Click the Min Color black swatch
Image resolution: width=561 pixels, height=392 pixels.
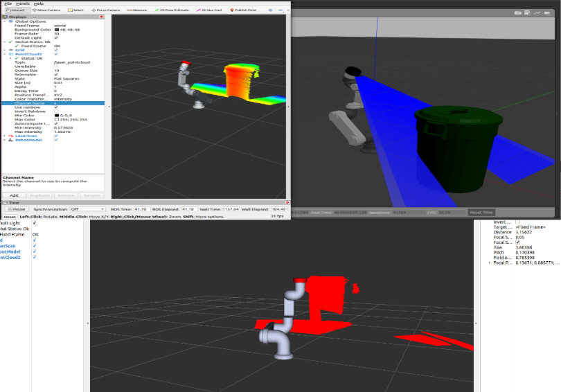coord(57,116)
